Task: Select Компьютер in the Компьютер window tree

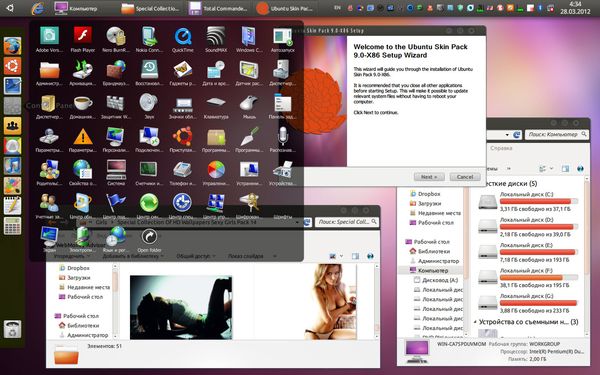Action: point(432,271)
